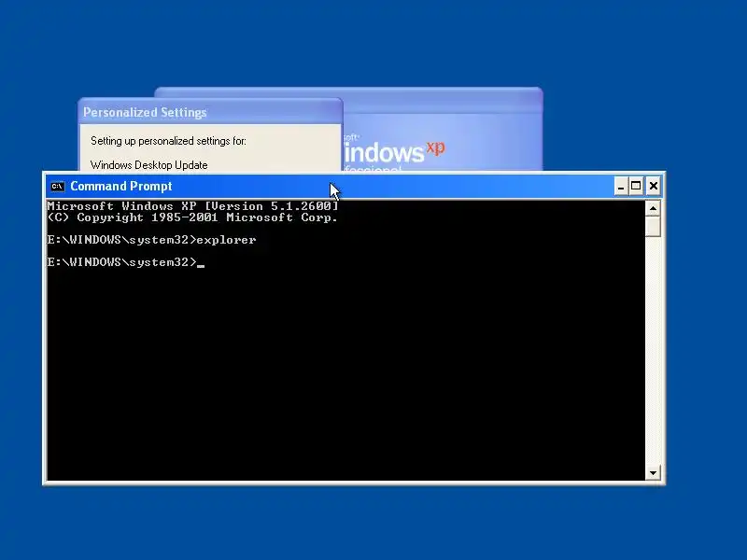Close the Command Prompt window
This screenshot has height=560, width=747.
pyautogui.click(x=653, y=186)
